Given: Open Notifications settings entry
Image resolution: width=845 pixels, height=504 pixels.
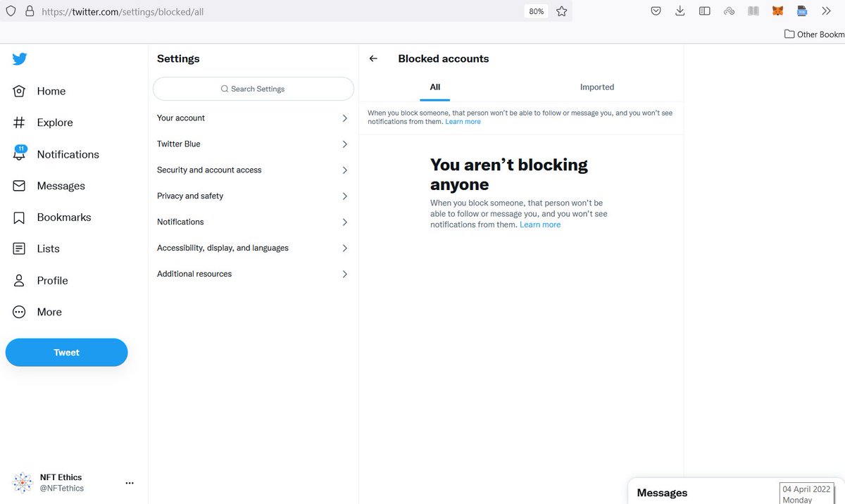Looking at the screenshot, I should [x=254, y=222].
